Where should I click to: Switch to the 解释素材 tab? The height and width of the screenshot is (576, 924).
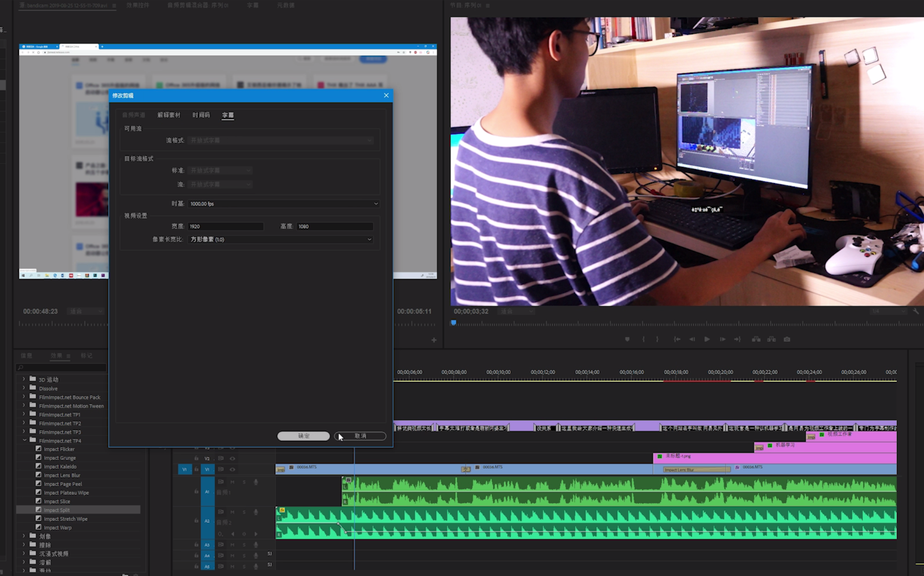tap(169, 115)
